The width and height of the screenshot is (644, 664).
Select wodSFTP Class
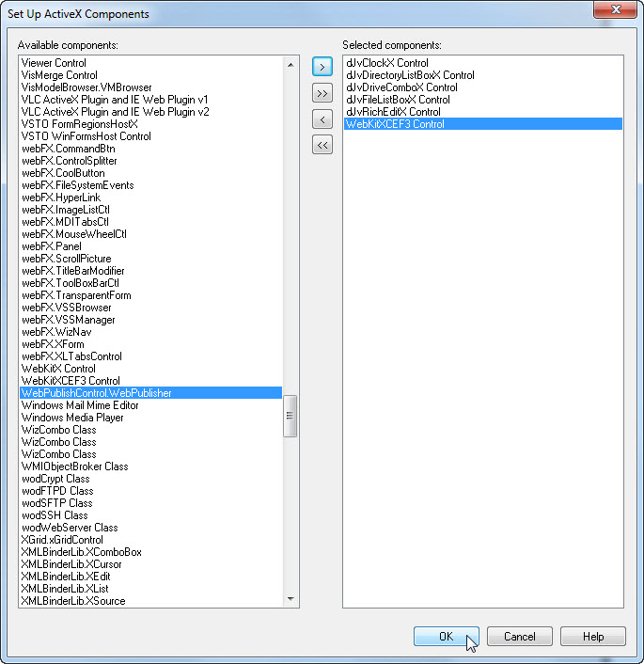click(x=150, y=503)
